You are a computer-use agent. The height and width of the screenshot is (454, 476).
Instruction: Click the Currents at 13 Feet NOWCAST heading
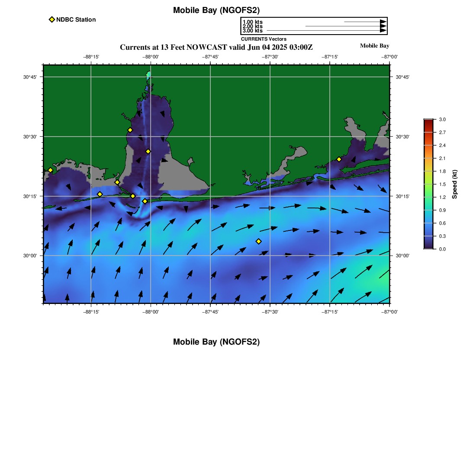coord(216,47)
